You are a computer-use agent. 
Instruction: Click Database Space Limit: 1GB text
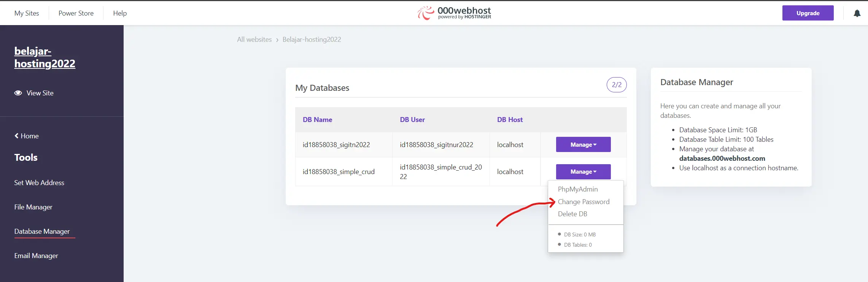point(718,130)
